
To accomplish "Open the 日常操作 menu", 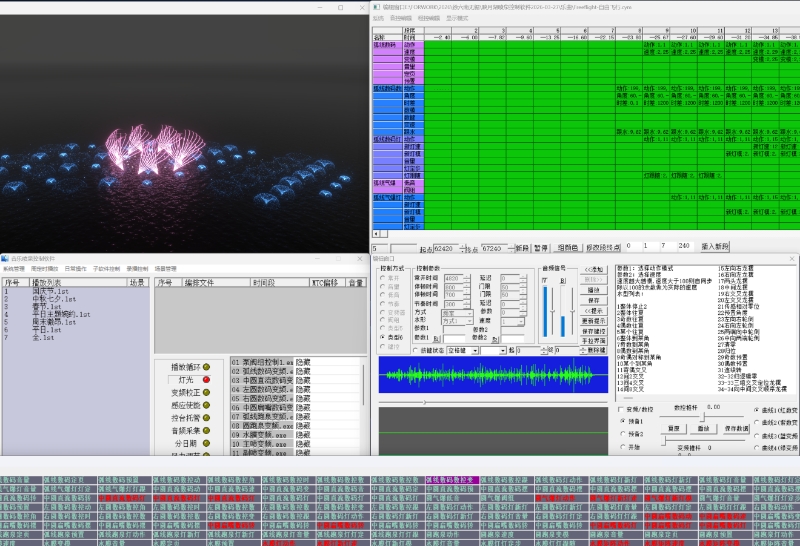I will click(x=75, y=269).
